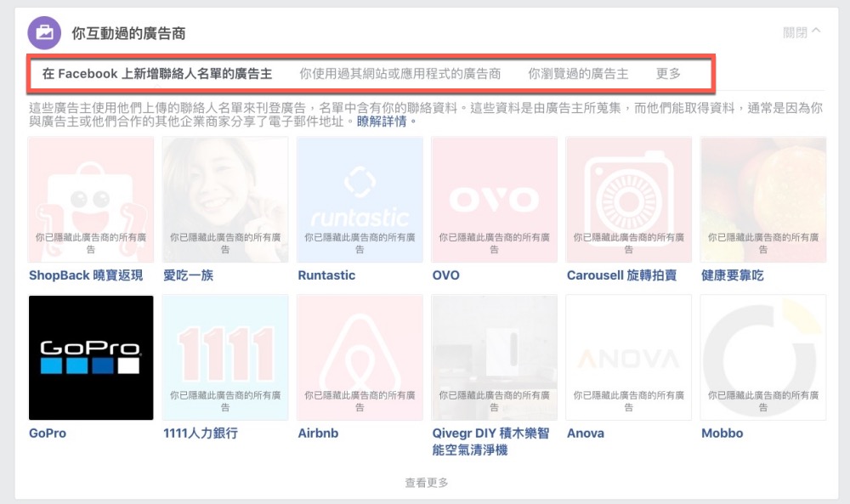Open the Mobbo name link
The image size is (850, 504).
coord(722,433)
